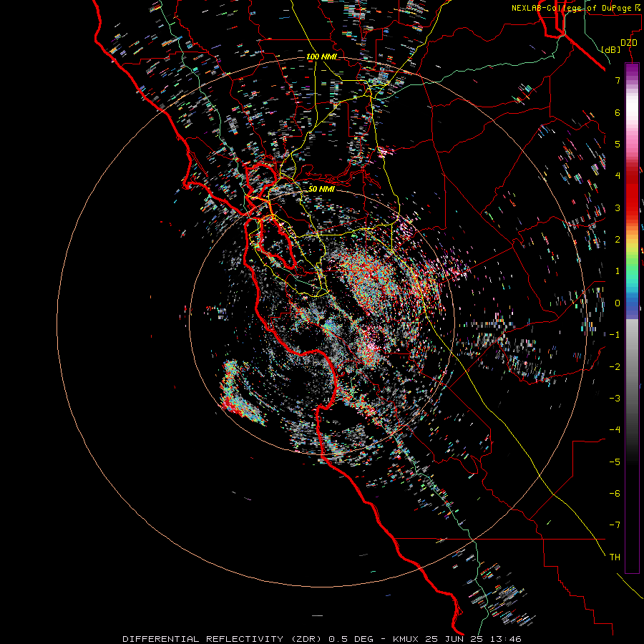644x644 pixels.
Task: Click the "5" value on the color scale
Action: 618,144
